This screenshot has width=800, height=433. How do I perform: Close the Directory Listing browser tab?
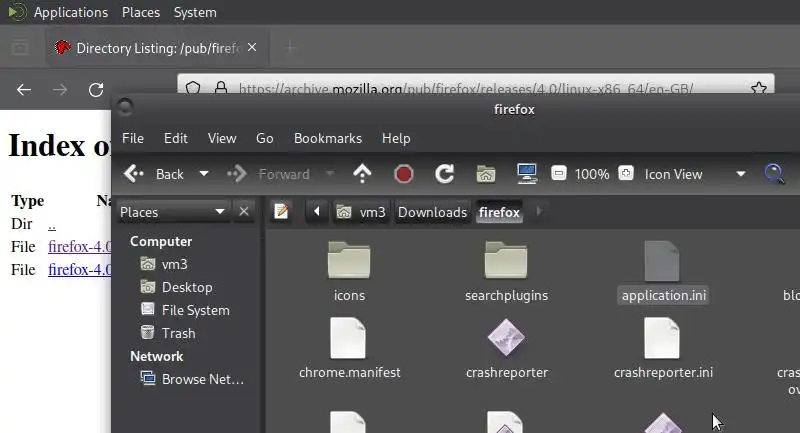pyautogui.click(x=252, y=47)
